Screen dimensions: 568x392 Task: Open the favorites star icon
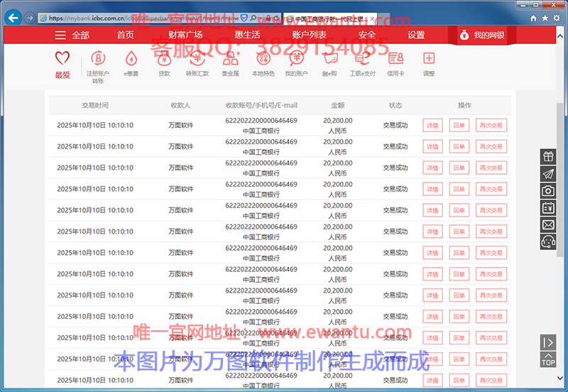point(545,18)
